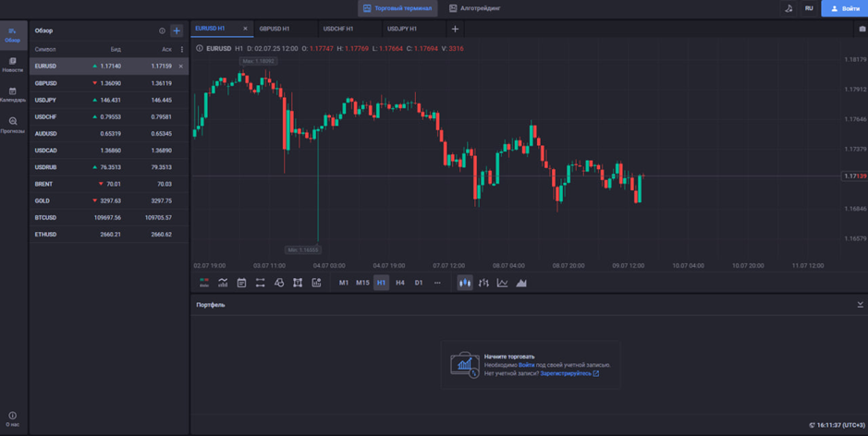This screenshot has height=436, width=868.
Task: Switch to USDCHF H1 chart tab
Action: 338,29
